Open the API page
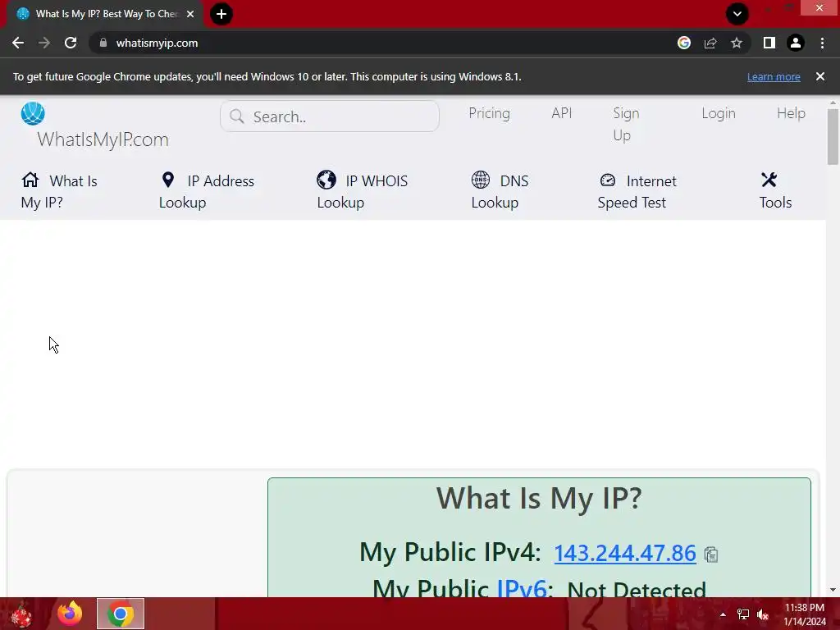The height and width of the screenshot is (630, 840). pyautogui.click(x=561, y=113)
